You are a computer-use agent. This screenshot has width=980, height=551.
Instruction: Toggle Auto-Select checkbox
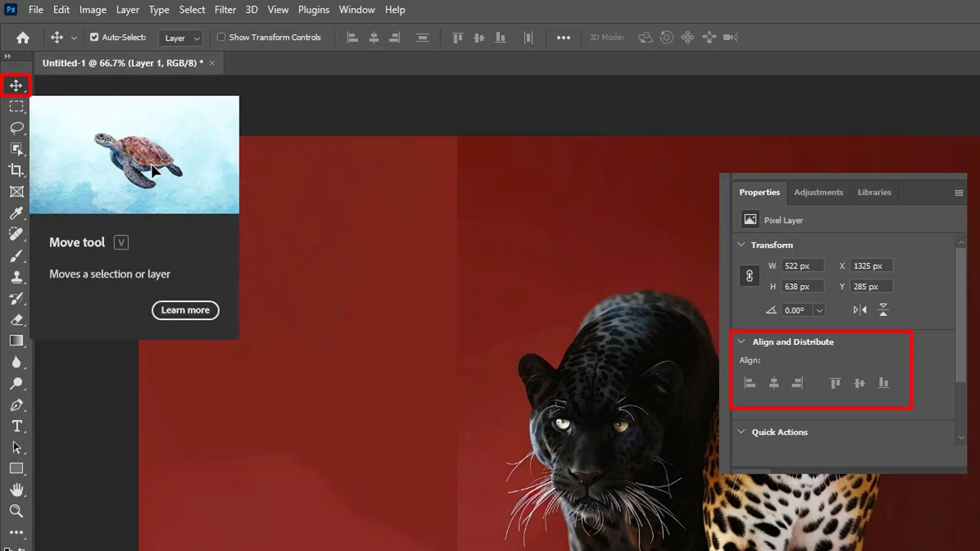(x=94, y=37)
